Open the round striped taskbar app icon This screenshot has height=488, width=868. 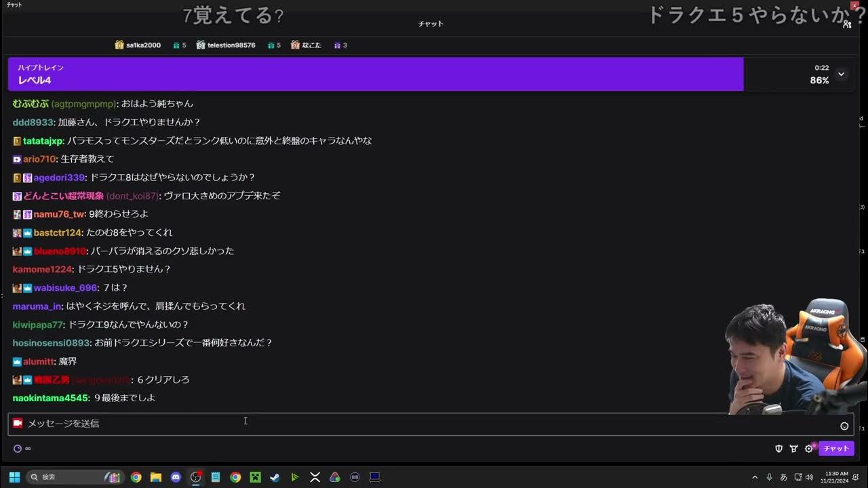(x=355, y=477)
